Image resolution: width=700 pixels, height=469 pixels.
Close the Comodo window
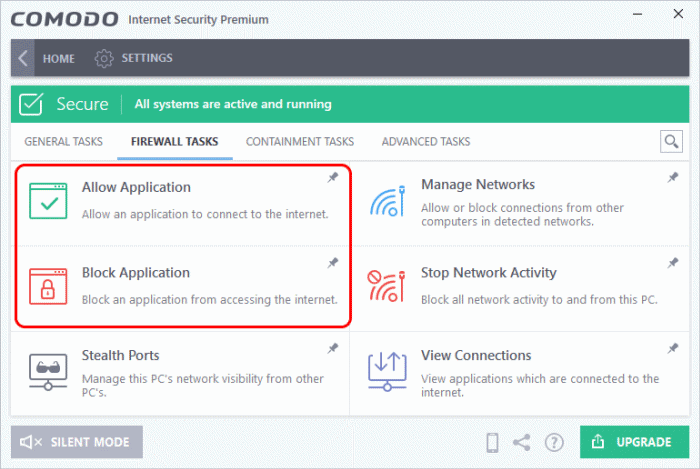coord(678,14)
